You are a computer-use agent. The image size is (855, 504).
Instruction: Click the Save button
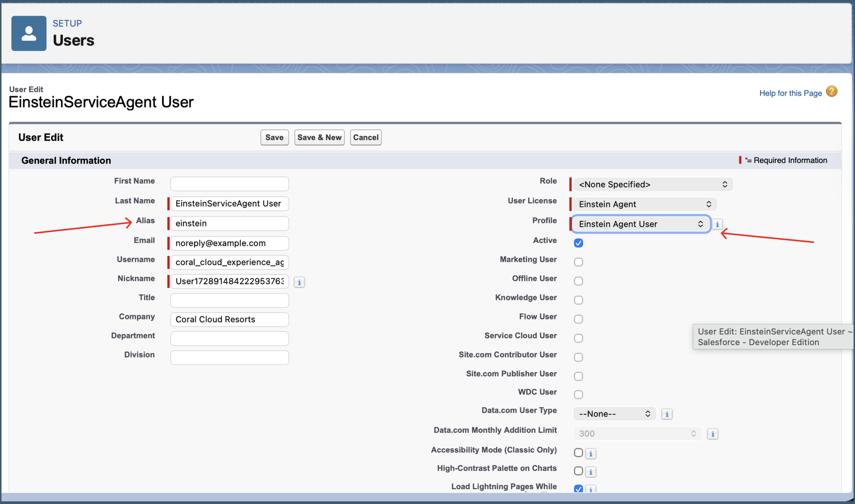click(274, 137)
